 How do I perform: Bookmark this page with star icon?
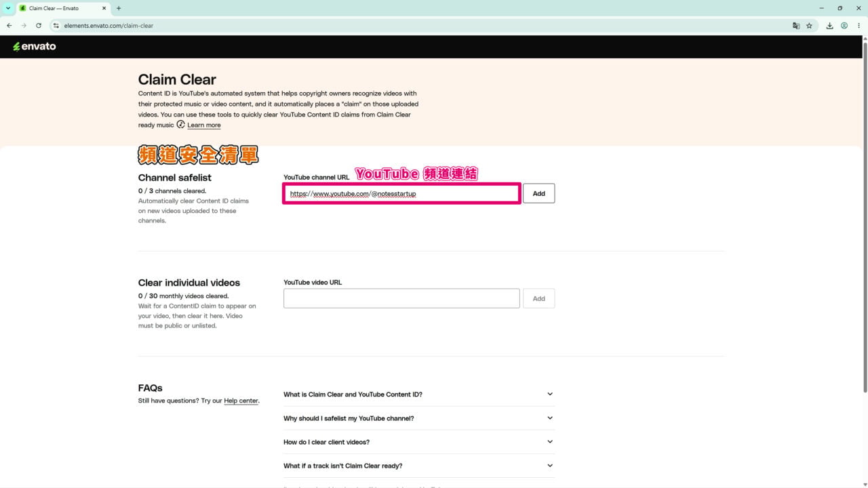coord(809,26)
